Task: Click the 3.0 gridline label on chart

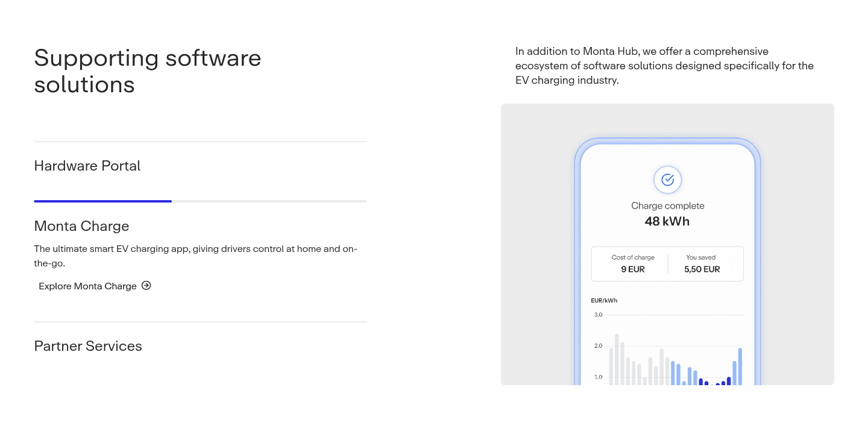Action: click(598, 315)
